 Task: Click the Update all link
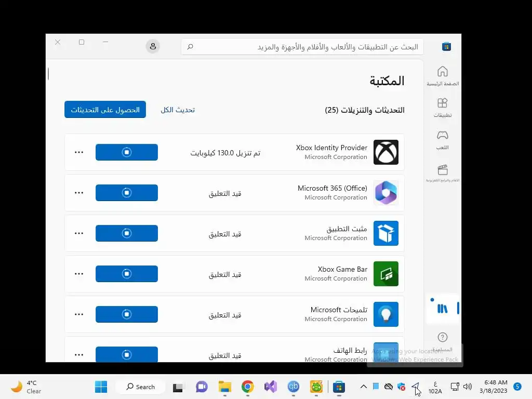tap(178, 110)
